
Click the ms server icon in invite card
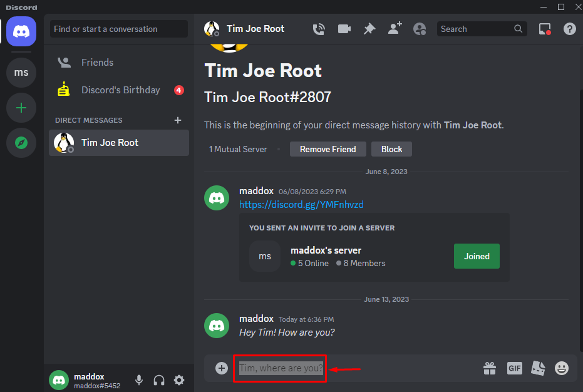tap(265, 256)
